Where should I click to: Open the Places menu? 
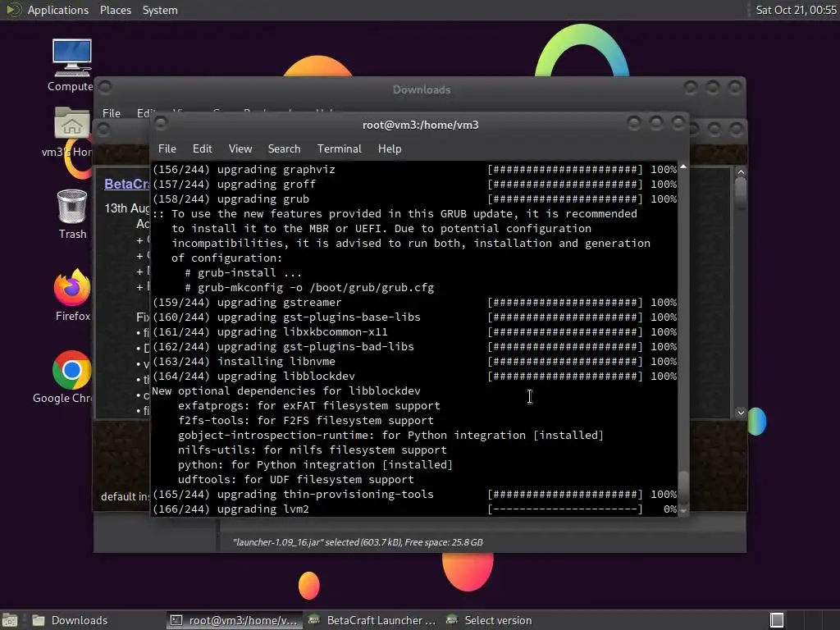(x=115, y=10)
